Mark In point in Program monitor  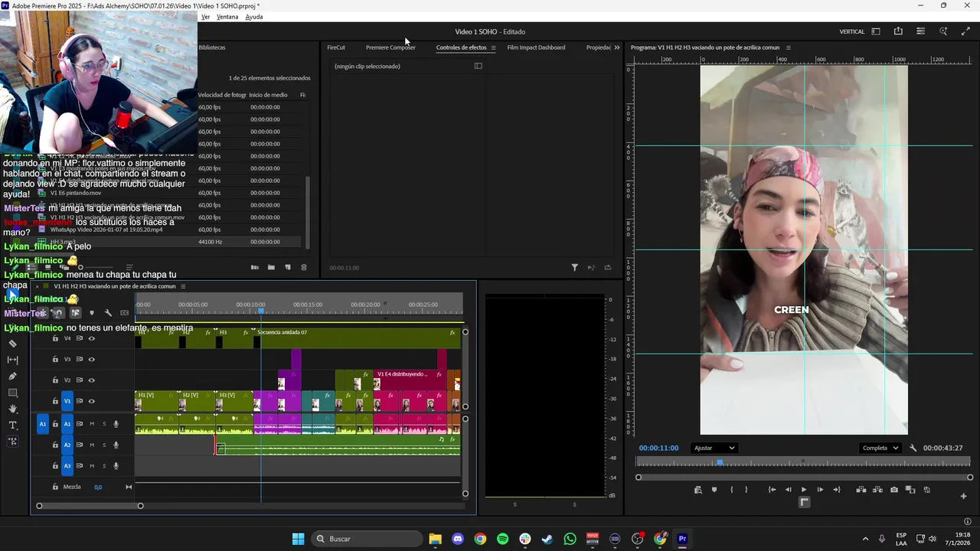(x=731, y=490)
